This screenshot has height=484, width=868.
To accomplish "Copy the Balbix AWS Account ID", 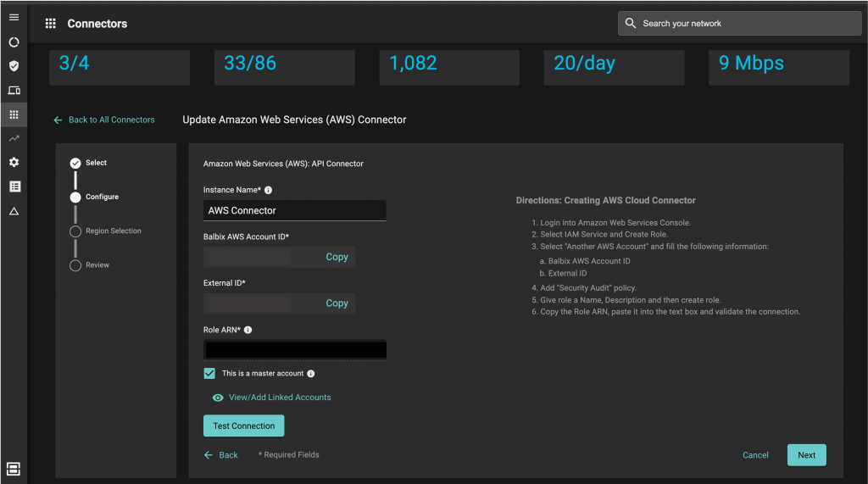I will point(337,257).
